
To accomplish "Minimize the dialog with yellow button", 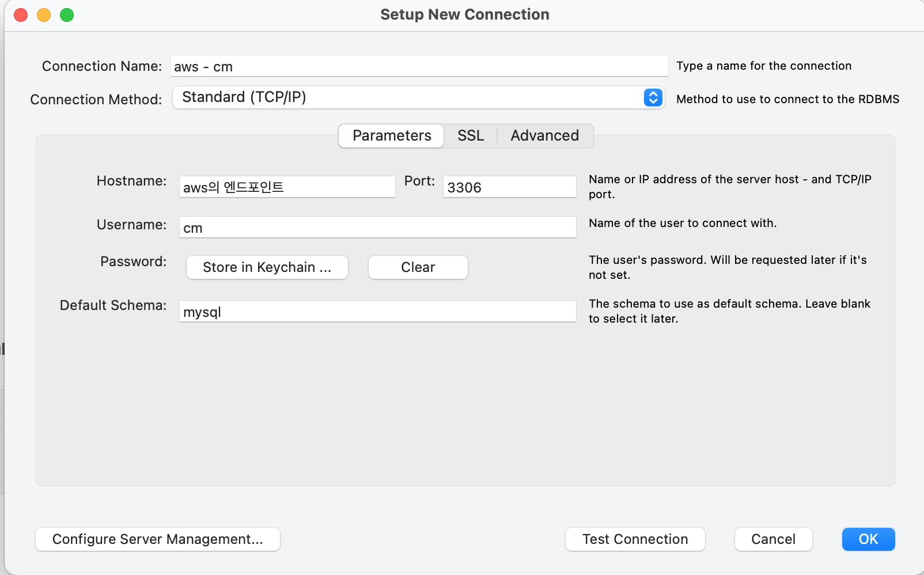I will (x=44, y=15).
